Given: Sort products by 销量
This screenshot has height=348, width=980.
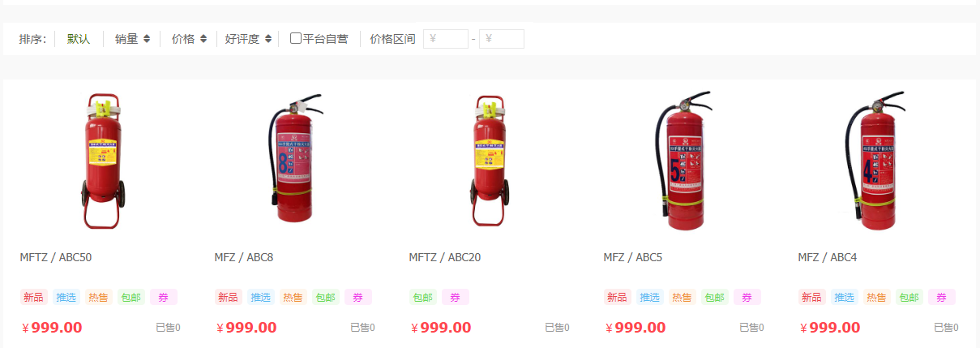Looking at the screenshot, I should click(126, 39).
